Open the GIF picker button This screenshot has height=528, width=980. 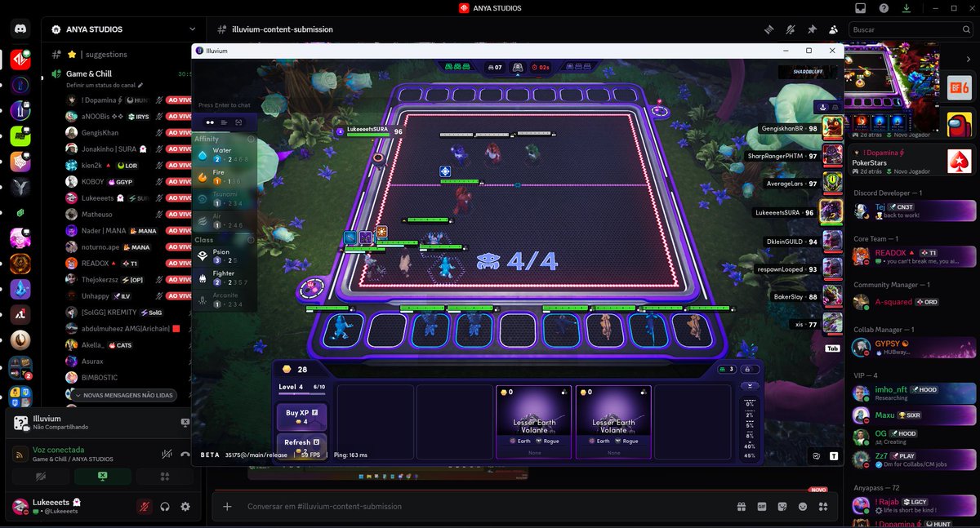tap(761, 506)
